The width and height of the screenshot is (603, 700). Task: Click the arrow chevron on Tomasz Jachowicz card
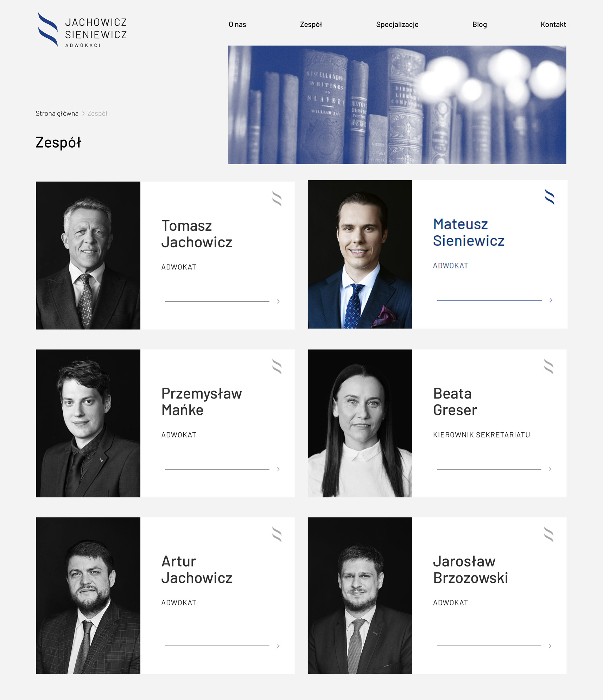pos(278,301)
